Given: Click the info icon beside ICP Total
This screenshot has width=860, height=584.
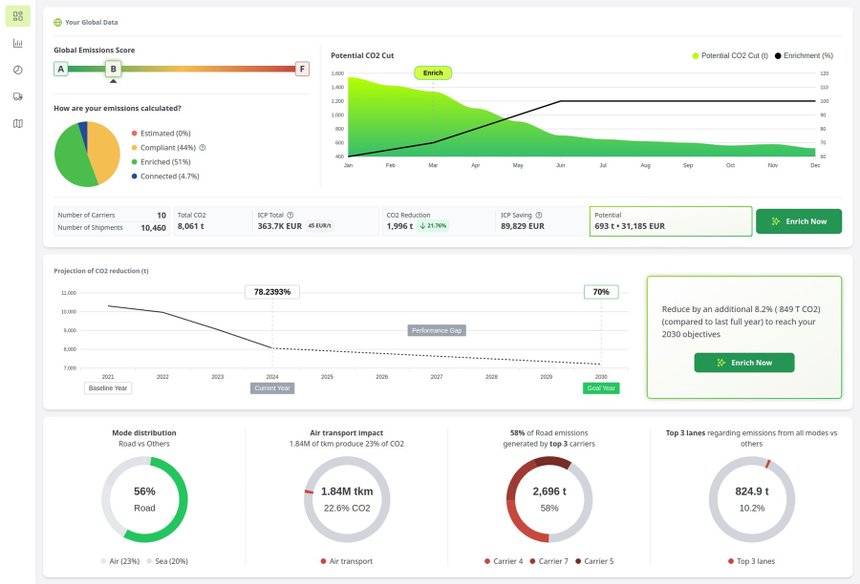Looking at the screenshot, I should [x=290, y=215].
